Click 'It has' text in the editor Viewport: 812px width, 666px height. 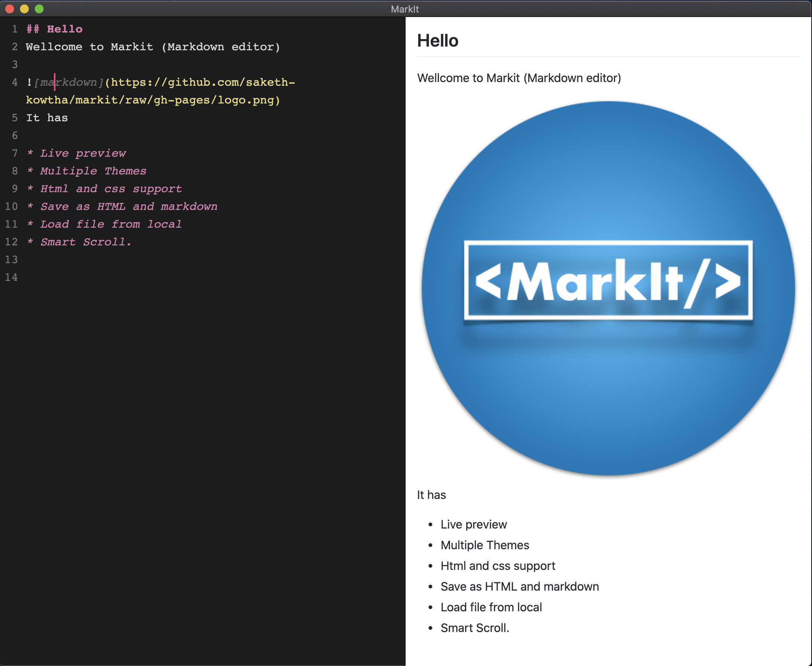tap(47, 118)
